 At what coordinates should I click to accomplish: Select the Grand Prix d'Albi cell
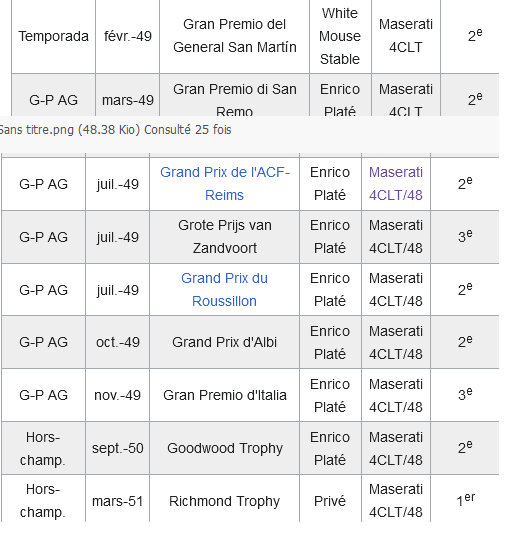click(x=225, y=342)
